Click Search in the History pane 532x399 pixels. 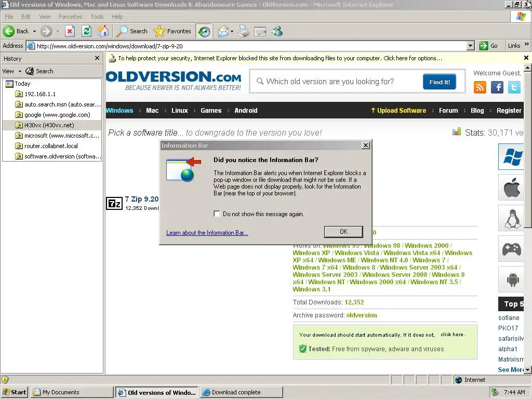39,71
